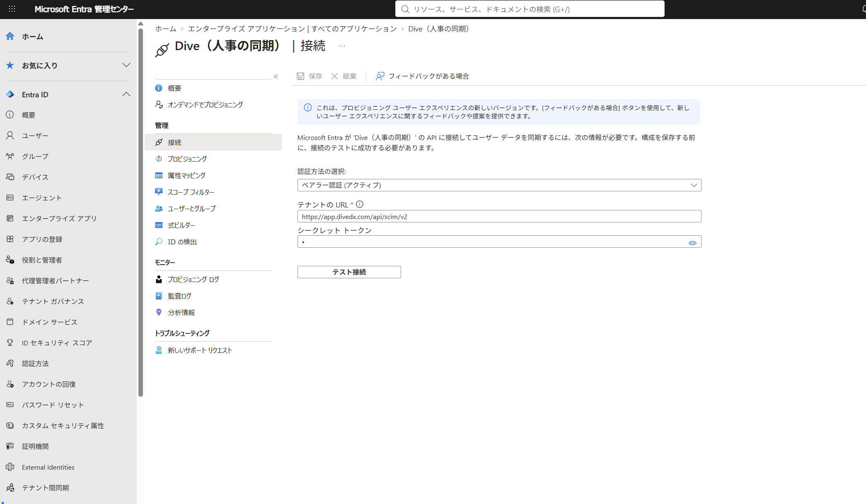The height and width of the screenshot is (504, 866).
Task: Click the 認証方法 icon
Action: click(x=10, y=364)
